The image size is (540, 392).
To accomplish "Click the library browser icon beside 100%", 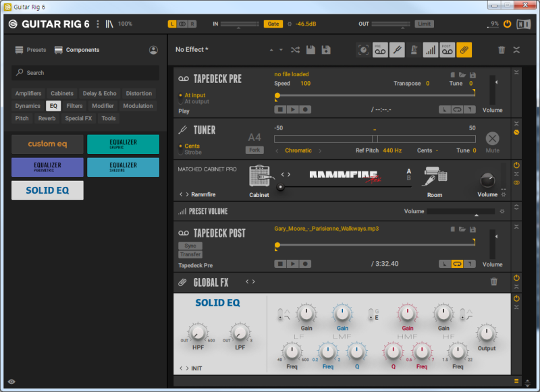I will [109, 24].
